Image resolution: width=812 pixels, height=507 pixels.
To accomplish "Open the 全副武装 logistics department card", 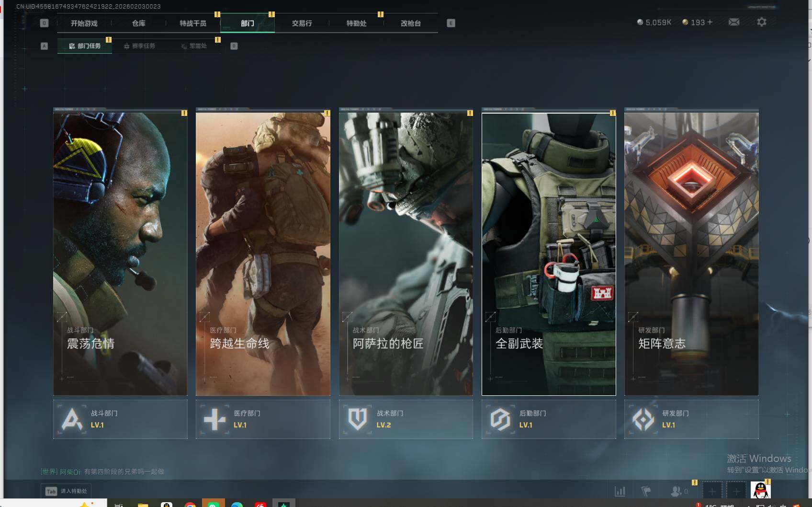I will (549, 254).
